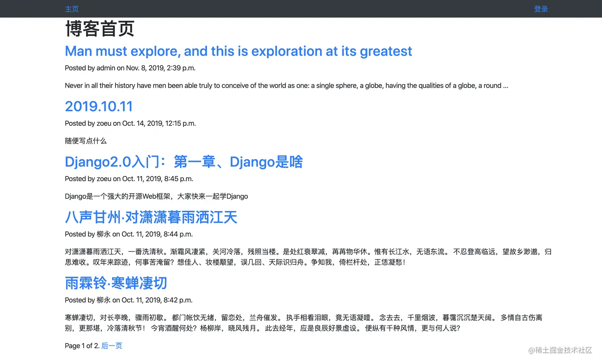Image resolution: width=602 pixels, height=364 pixels.
Task: Open post 'Man must explore, and this is exploration at its greatest'
Action: 238,51
